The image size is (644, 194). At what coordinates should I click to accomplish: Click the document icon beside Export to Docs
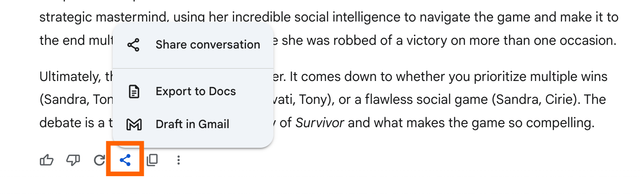tap(134, 92)
